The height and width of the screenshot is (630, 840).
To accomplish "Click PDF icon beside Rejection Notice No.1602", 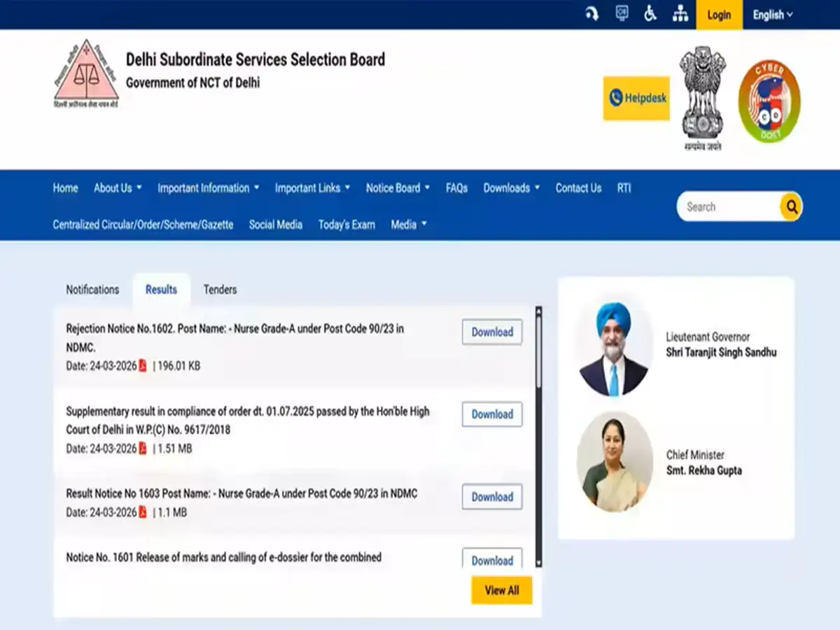I will 143,365.
